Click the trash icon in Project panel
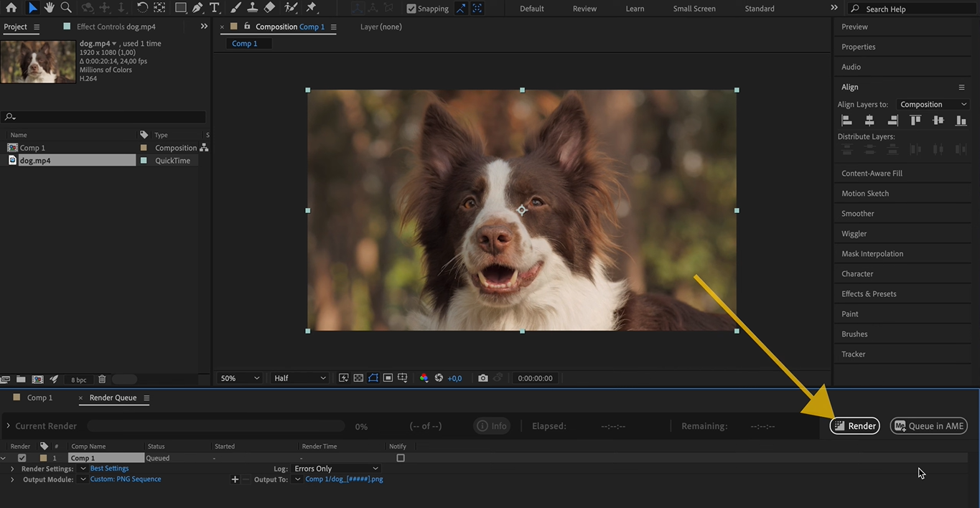Image resolution: width=980 pixels, height=508 pixels. [101, 379]
